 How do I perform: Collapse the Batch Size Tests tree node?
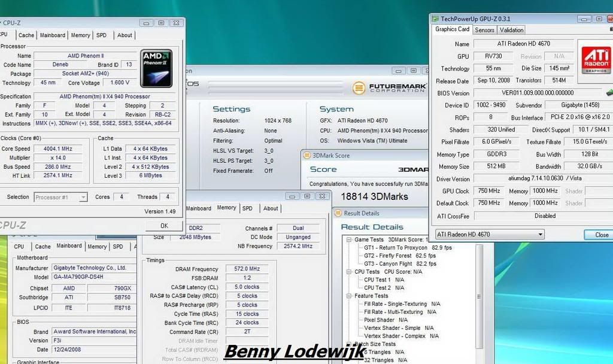349,344
